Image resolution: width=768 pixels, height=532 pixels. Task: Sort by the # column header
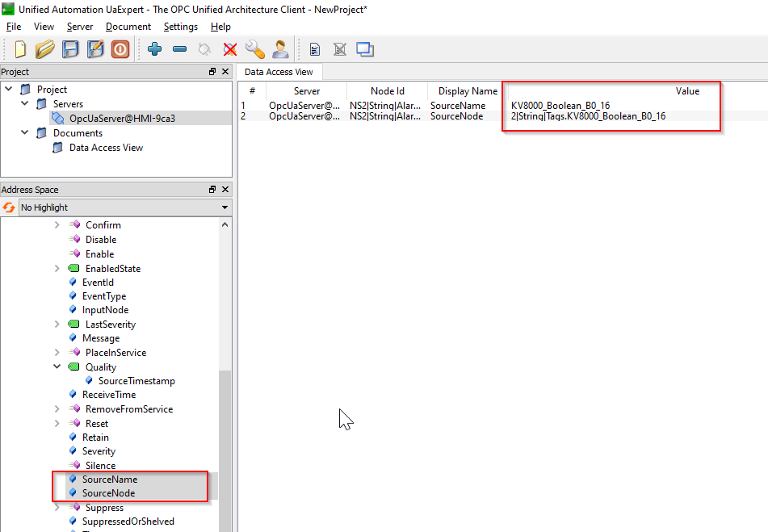[x=252, y=91]
